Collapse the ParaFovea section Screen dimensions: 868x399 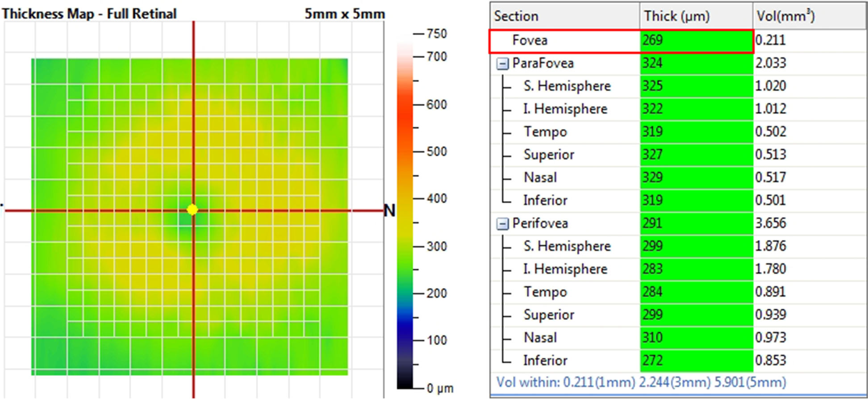tap(502, 64)
